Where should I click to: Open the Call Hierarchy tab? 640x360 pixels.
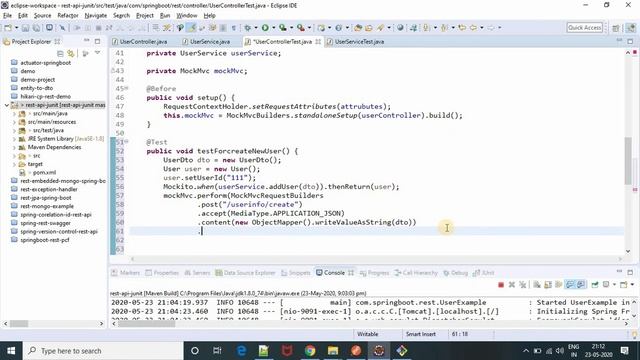point(416,273)
